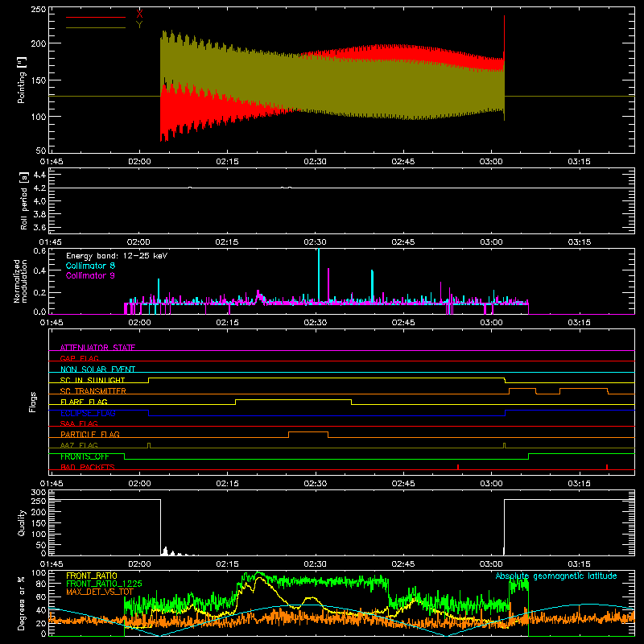The height and width of the screenshot is (644, 644).
Task: Click the second raised SC_TRANSMITTER segment
Action: click(x=584, y=389)
